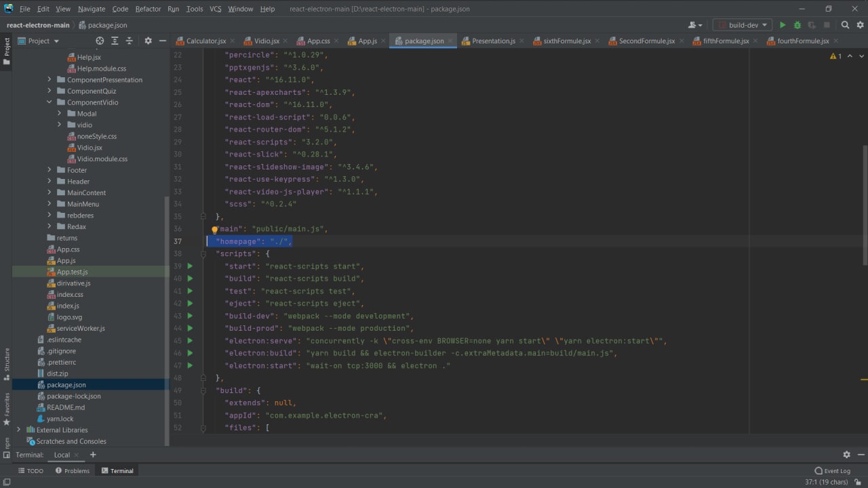Switch to the Presentation.js tab
The width and height of the screenshot is (868, 488).
click(x=493, y=41)
